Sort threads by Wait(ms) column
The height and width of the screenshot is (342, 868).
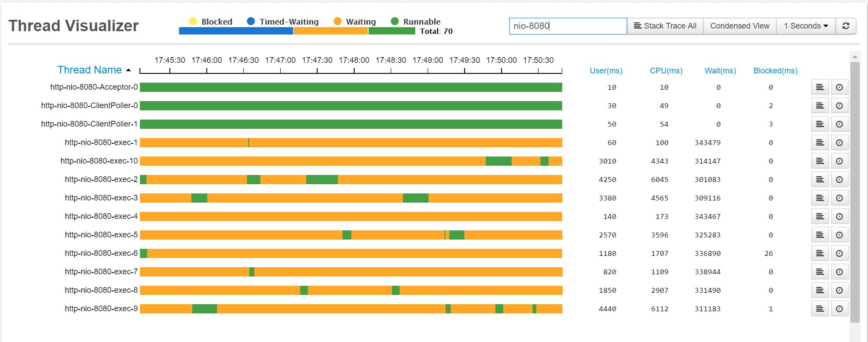pos(720,71)
